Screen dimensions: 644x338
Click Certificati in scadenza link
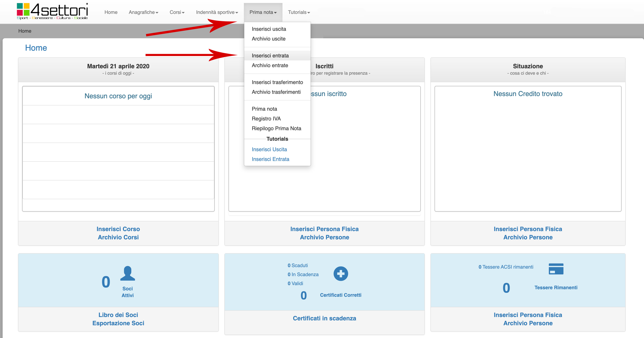point(324,318)
